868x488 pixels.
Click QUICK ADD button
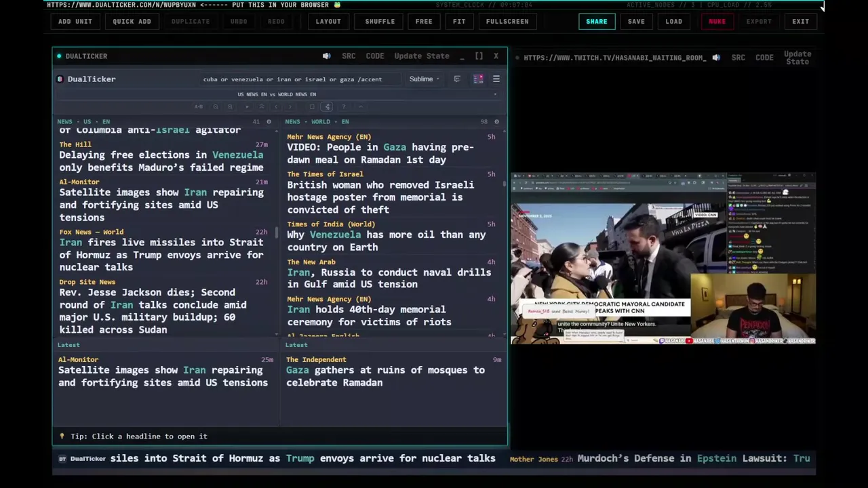(x=132, y=22)
